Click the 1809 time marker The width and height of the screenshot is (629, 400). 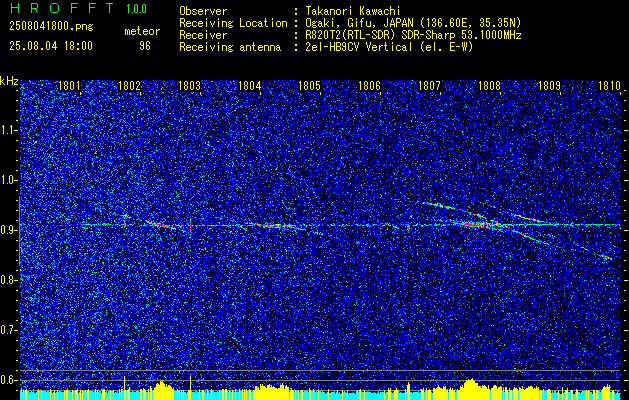tap(550, 86)
